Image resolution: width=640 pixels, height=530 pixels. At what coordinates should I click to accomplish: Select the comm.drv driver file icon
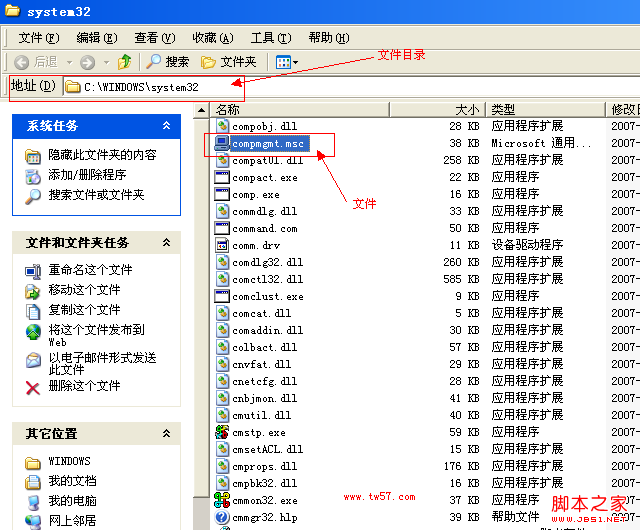pyautogui.click(x=222, y=245)
